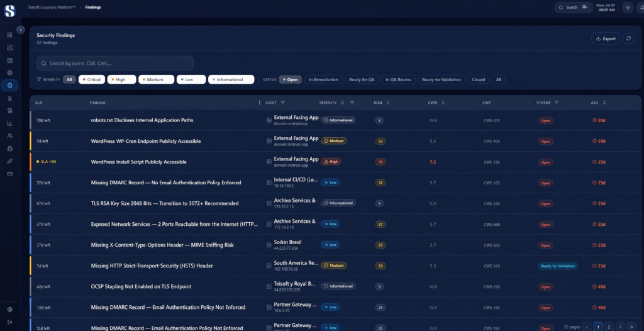Select the In Remediation status filter
Image resolution: width=644 pixels, height=331 pixels.
(324, 80)
